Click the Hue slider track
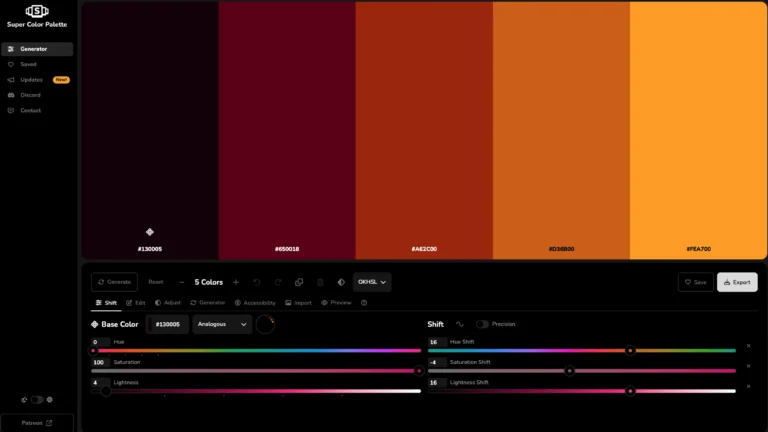This screenshot has width=768, height=432. [256, 351]
